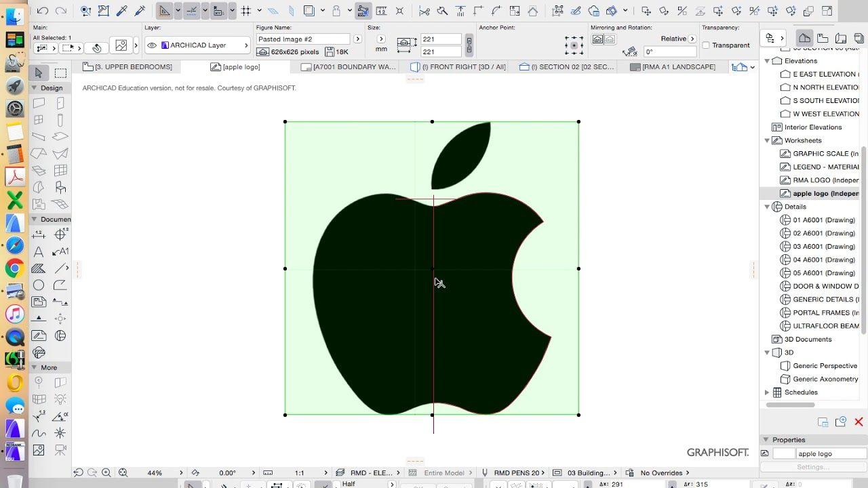Open the No Overrides graphic override option

point(657,472)
